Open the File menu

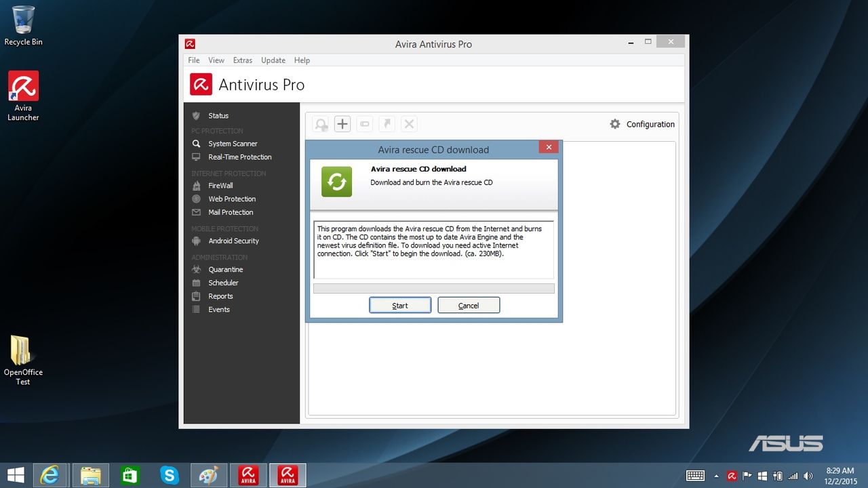[x=194, y=60]
